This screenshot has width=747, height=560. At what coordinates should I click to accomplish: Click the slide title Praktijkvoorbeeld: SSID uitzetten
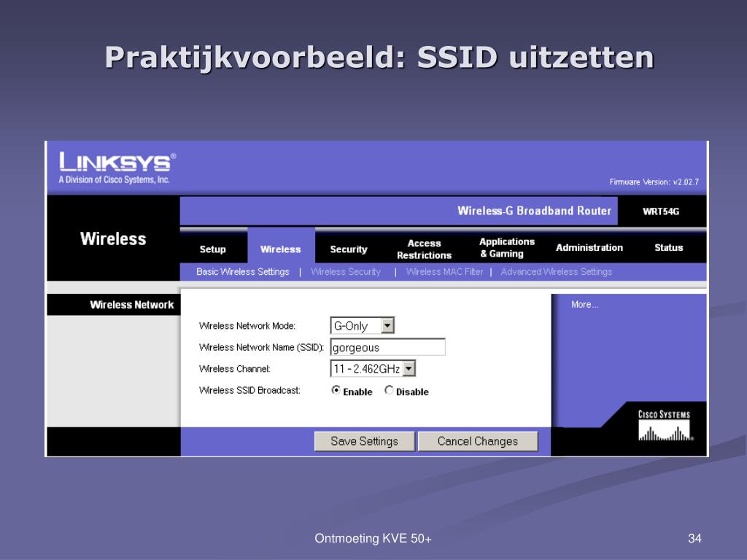pyautogui.click(x=379, y=58)
